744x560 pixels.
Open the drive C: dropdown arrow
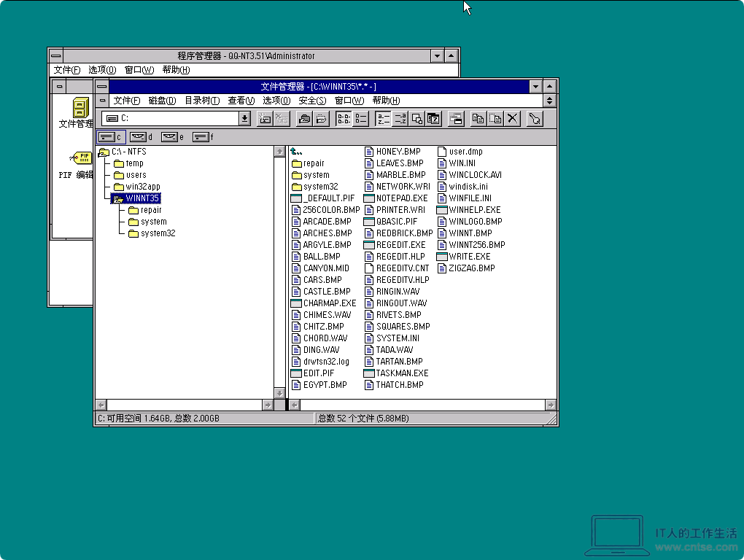click(244, 119)
